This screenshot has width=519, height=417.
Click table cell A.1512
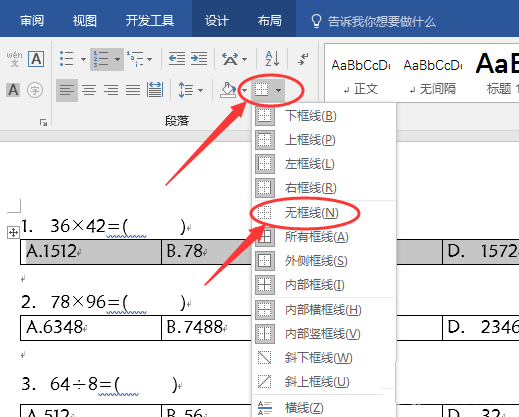coord(91,252)
